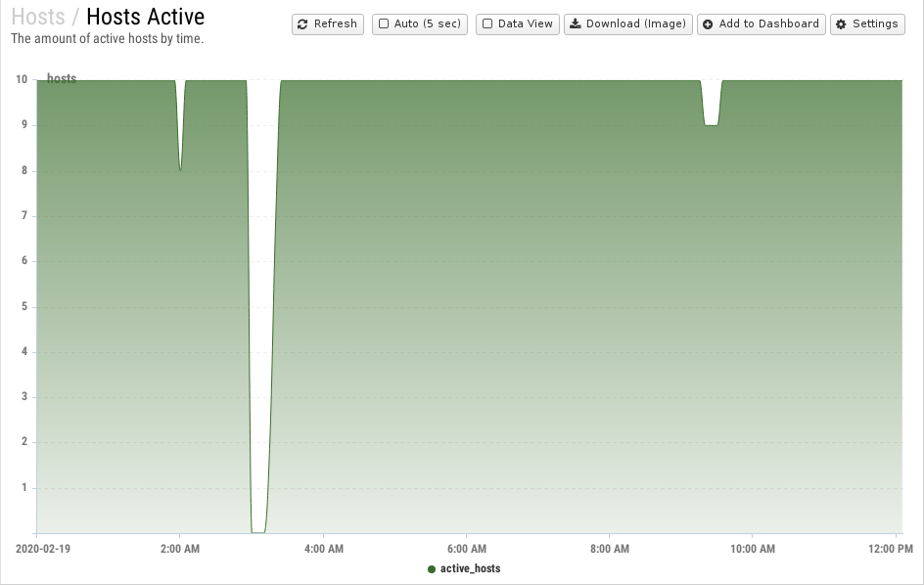Click the y-axis value 1
The width and height of the screenshot is (924, 585).
24,487
